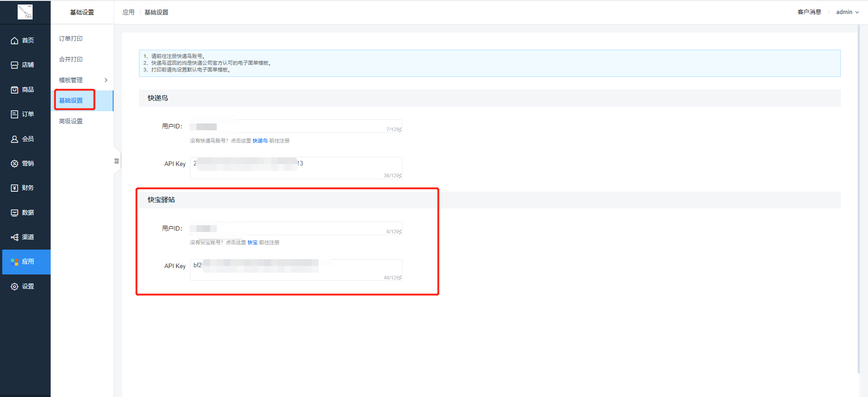Go to 会员 member icon
This screenshot has width=868, height=397.
click(14, 139)
